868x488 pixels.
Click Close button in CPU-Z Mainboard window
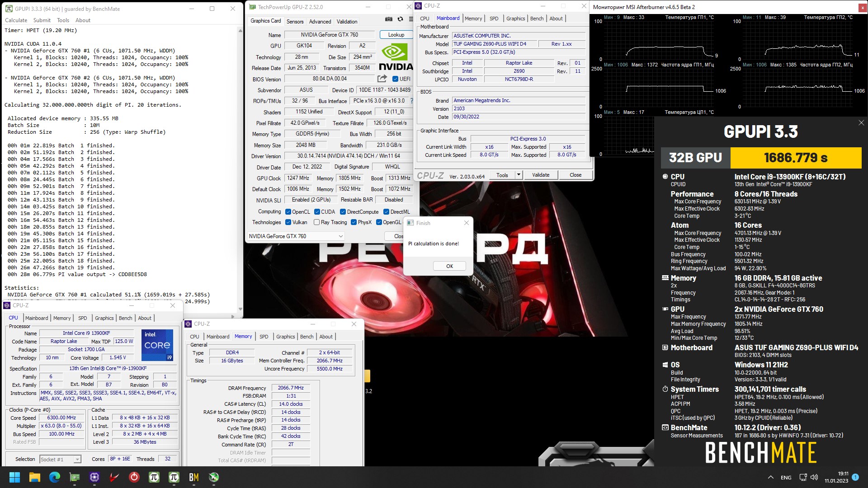click(575, 175)
